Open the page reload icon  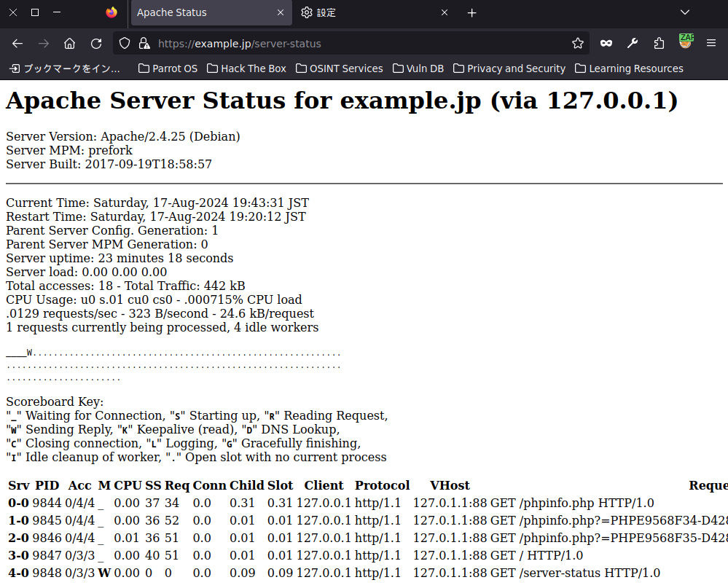(x=95, y=44)
